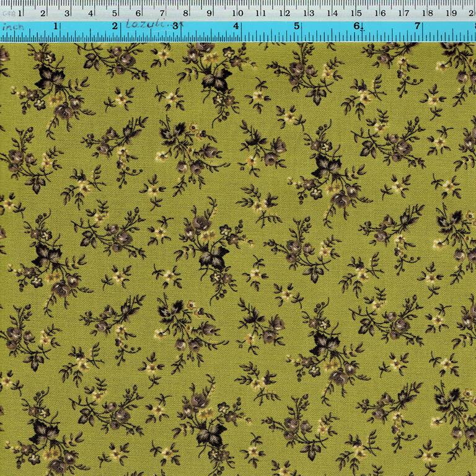Click number 9 on the centimeter ruler

coord(209,14)
